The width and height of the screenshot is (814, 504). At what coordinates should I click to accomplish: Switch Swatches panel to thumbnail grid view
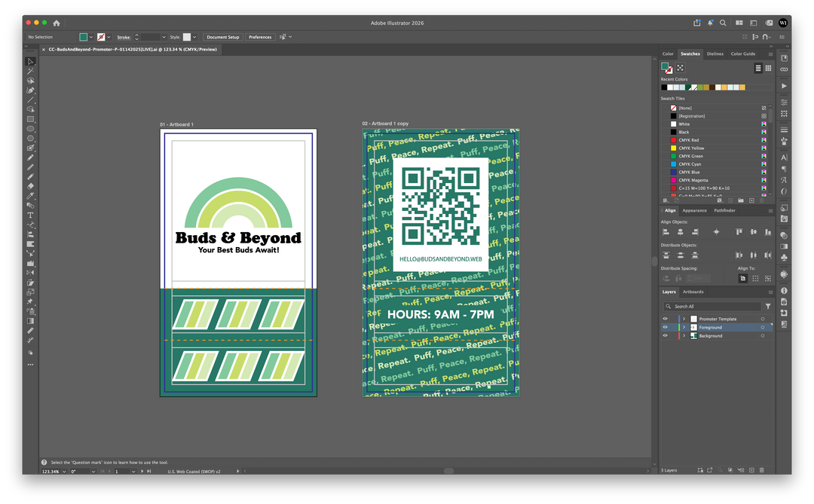[x=768, y=68]
